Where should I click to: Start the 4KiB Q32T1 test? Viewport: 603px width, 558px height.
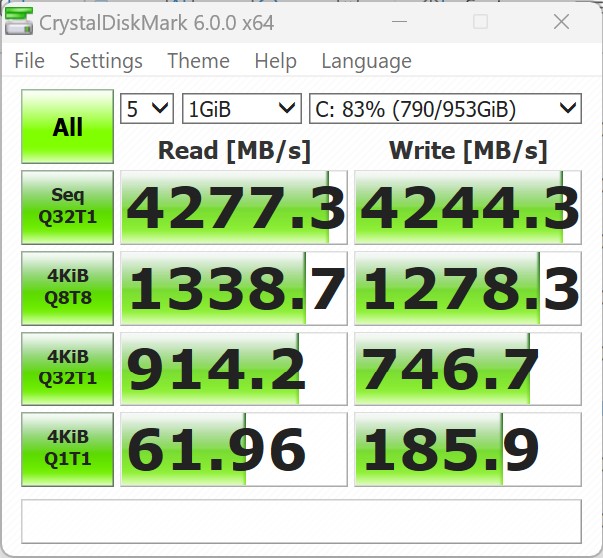pyautogui.click(x=67, y=368)
